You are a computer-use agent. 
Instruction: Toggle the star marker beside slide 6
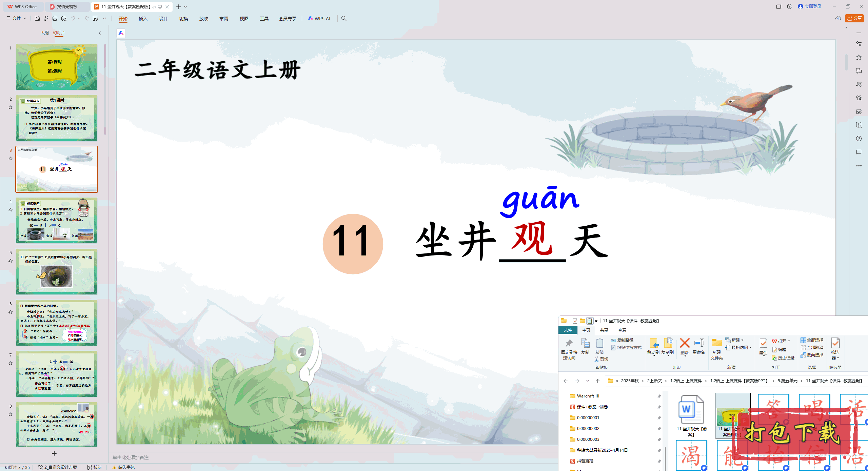11,312
